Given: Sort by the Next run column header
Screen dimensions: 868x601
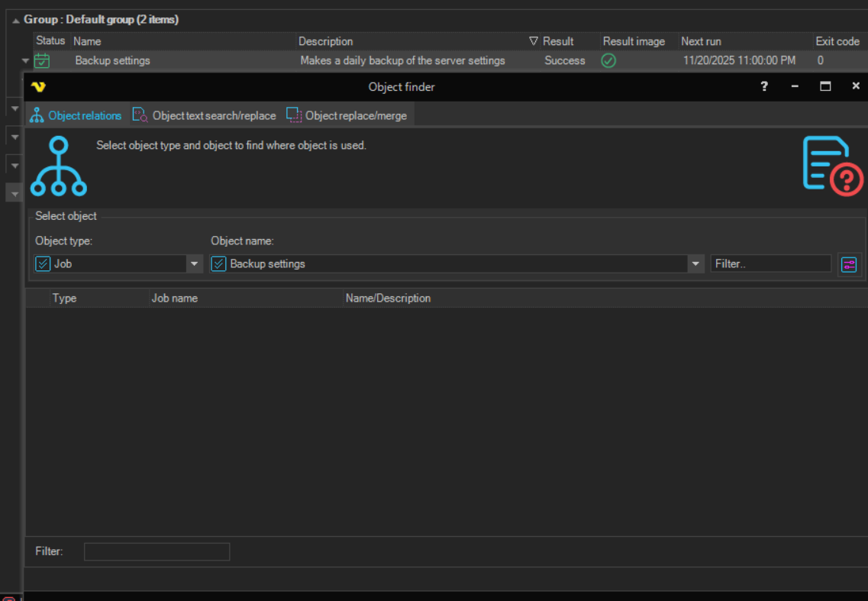Looking at the screenshot, I should (701, 41).
